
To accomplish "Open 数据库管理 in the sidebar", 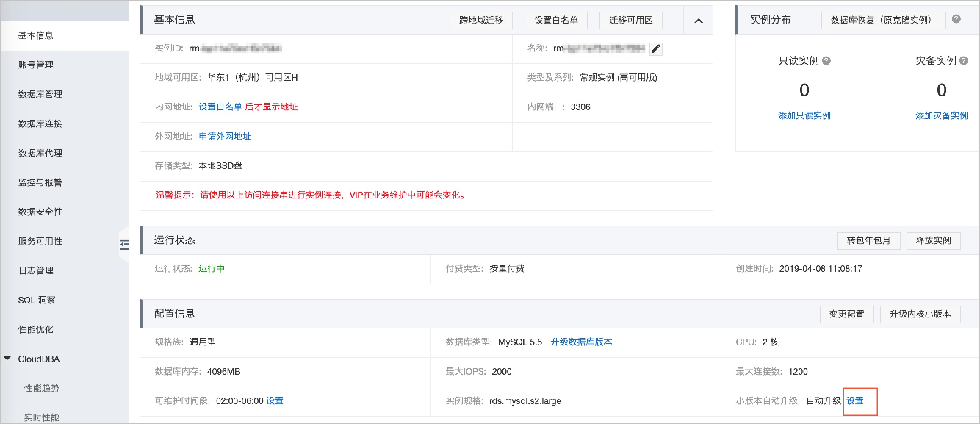I will coord(40,94).
